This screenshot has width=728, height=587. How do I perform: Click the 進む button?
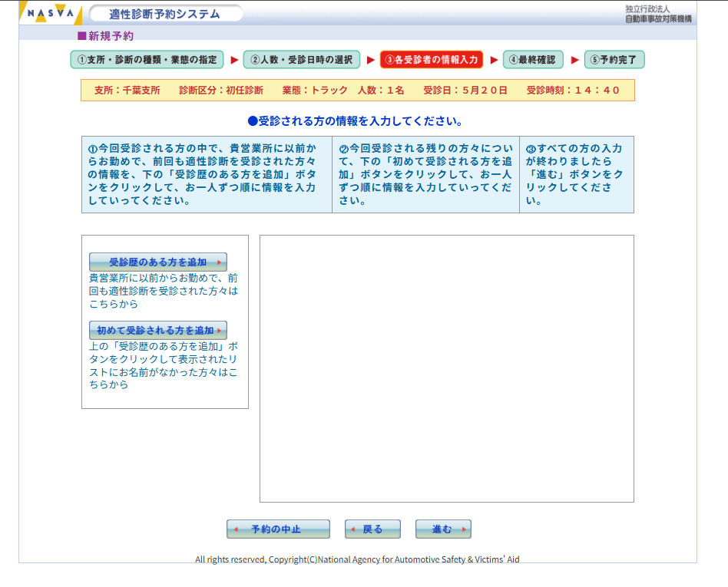click(443, 529)
